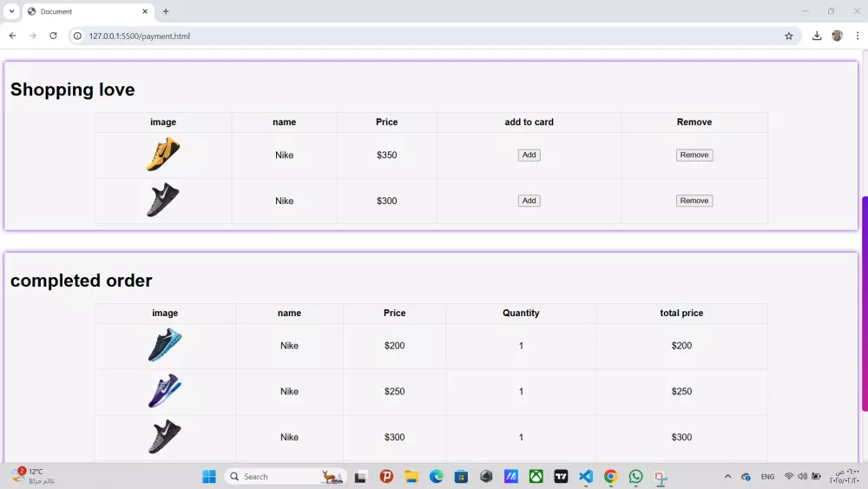Close the Document tab

[145, 11]
